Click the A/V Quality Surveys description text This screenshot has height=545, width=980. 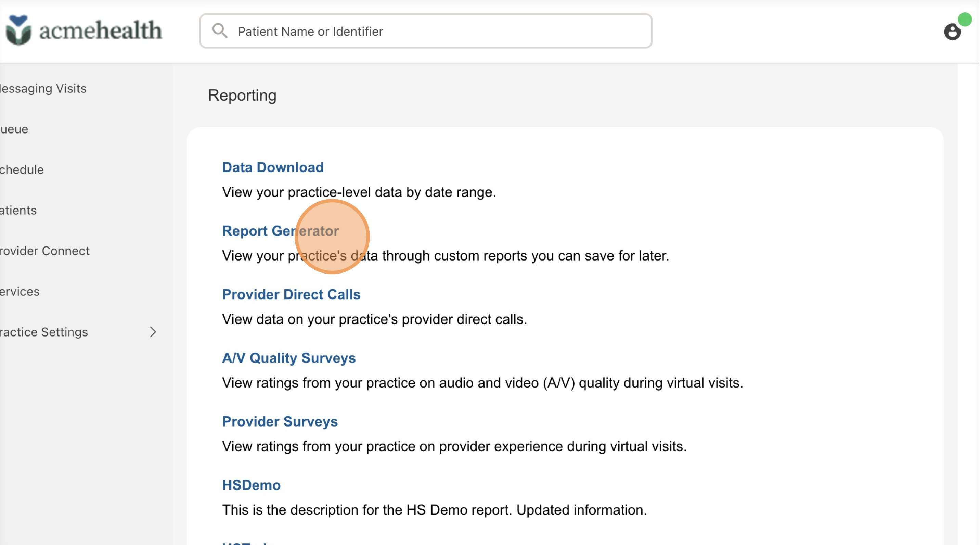click(x=482, y=383)
